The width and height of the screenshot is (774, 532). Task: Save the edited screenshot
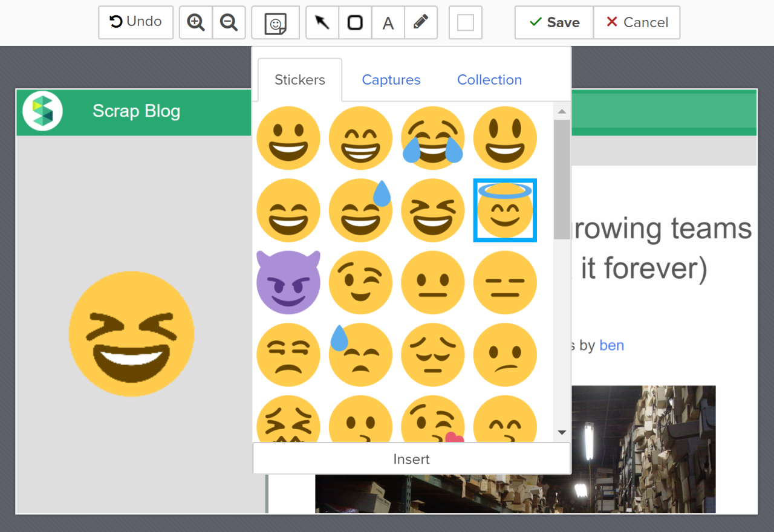[x=554, y=22]
